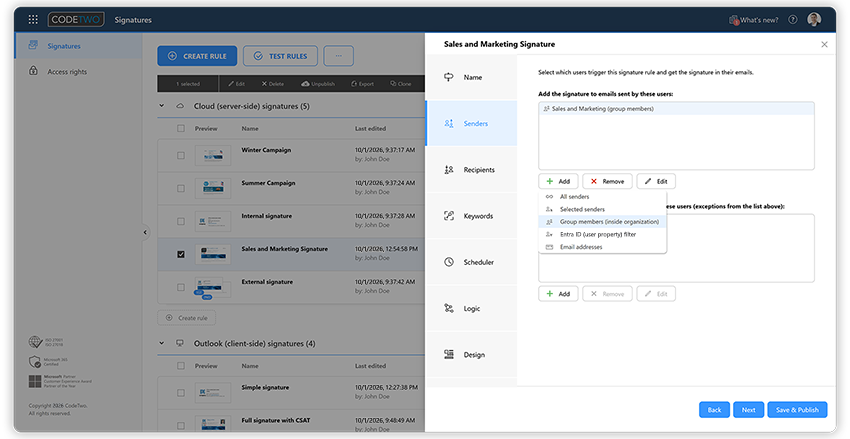This screenshot has width=850, height=439.
Task: Click the Next button
Action: click(x=749, y=410)
